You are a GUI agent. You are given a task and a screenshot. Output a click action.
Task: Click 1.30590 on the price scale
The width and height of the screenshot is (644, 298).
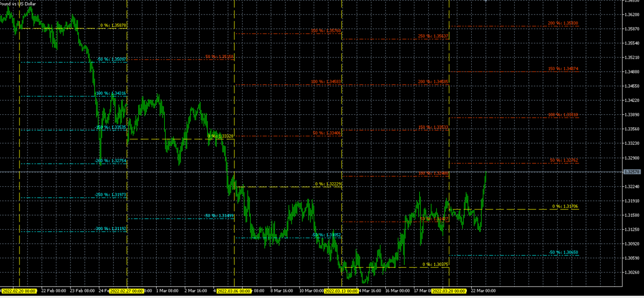(632, 258)
